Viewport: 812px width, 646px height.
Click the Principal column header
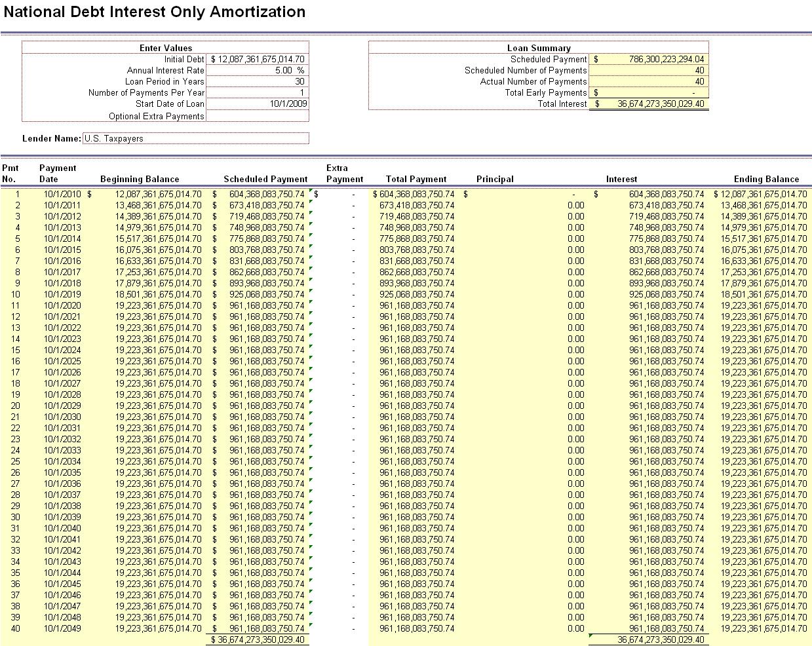[495, 179]
